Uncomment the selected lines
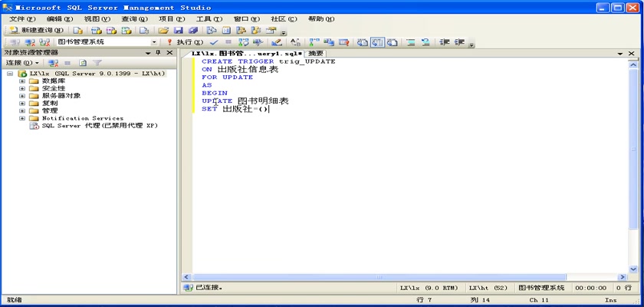The height and width of the screenshot is (307, 644). click(426, 42)
